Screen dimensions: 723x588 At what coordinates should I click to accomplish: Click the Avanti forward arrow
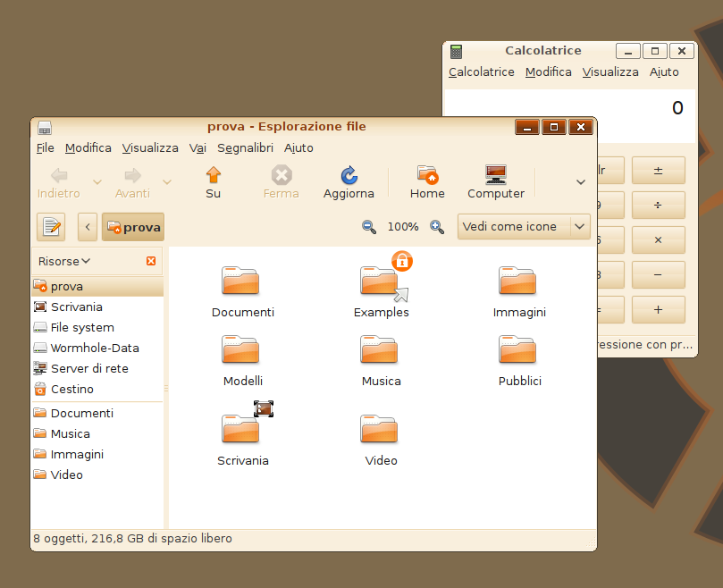click(133, 175)
